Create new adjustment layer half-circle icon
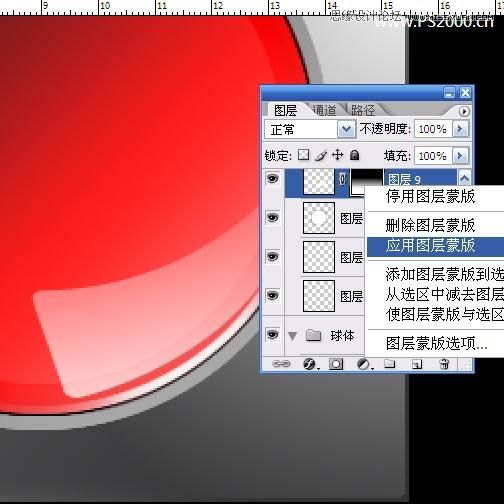 coord(364,364)
